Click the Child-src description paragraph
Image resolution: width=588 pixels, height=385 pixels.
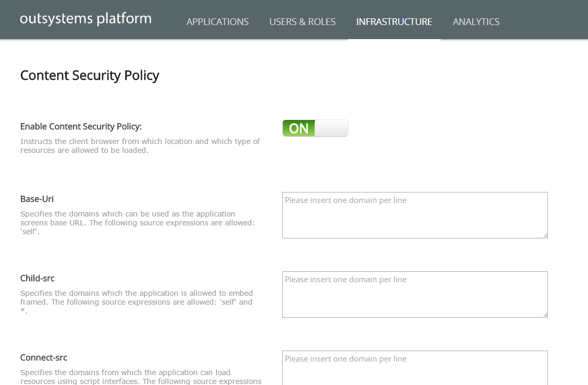coord(136,302)
